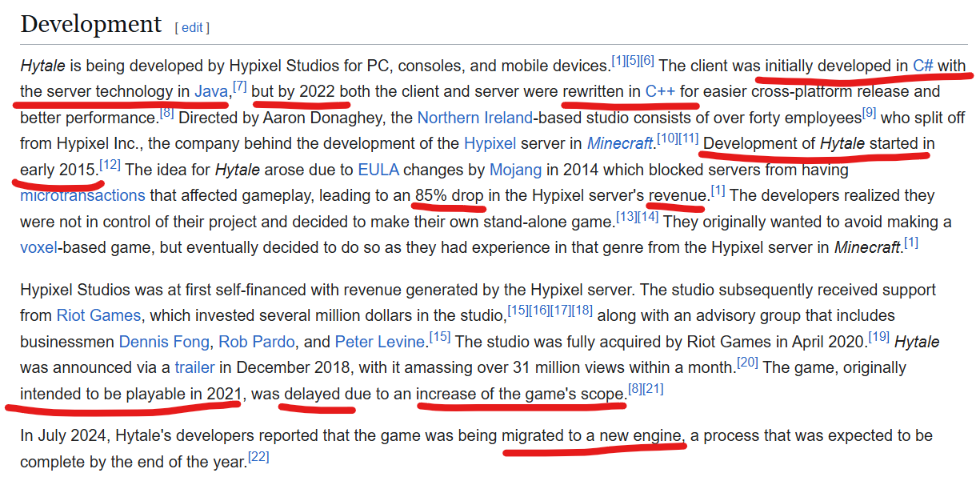The height and width of the screenshot is (489, 980).
Task: Open the microtransactions link
Action: point(82,195)
